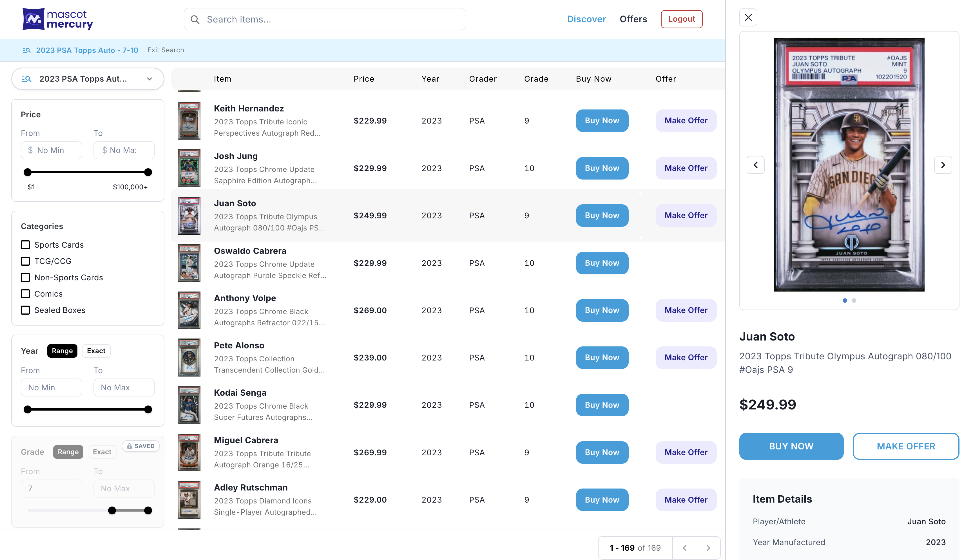This screenshot has height=560, width=973.
Task: Click 2023 PSA Topps Auto - 7-10 link
Action: (87, 50)
